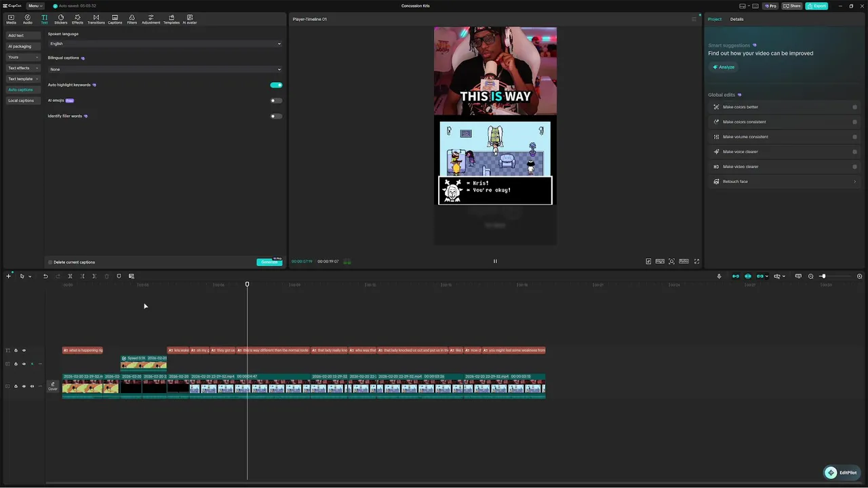Open the select tool mode dropdown arrow
Screen dimensions: 868x488
point(30,277)
